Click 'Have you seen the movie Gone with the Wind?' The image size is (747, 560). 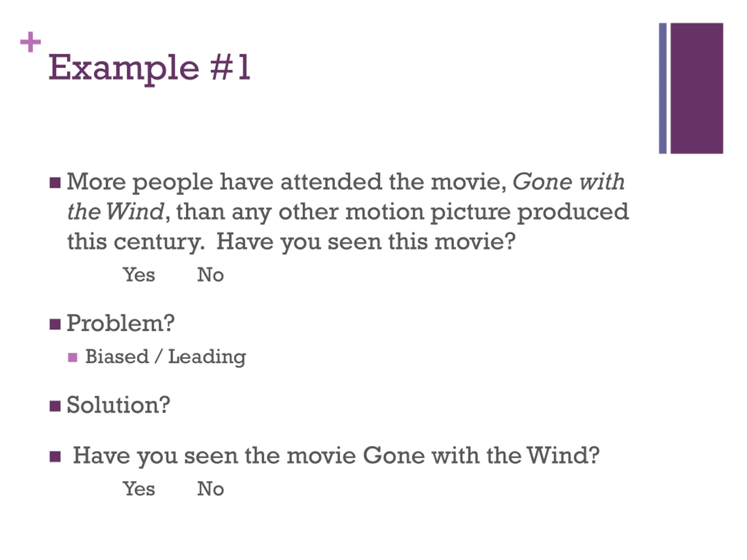point(336,456)
